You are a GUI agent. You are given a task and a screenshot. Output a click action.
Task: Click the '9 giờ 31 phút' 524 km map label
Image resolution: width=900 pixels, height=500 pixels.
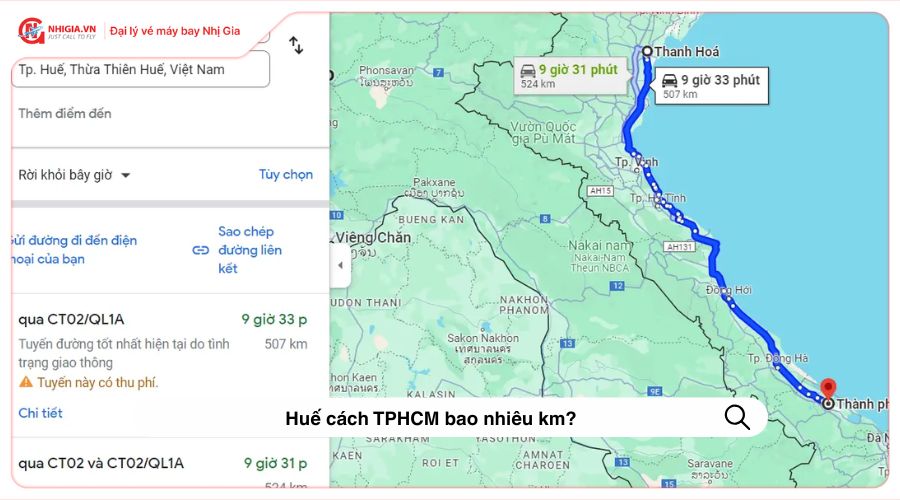571,76
